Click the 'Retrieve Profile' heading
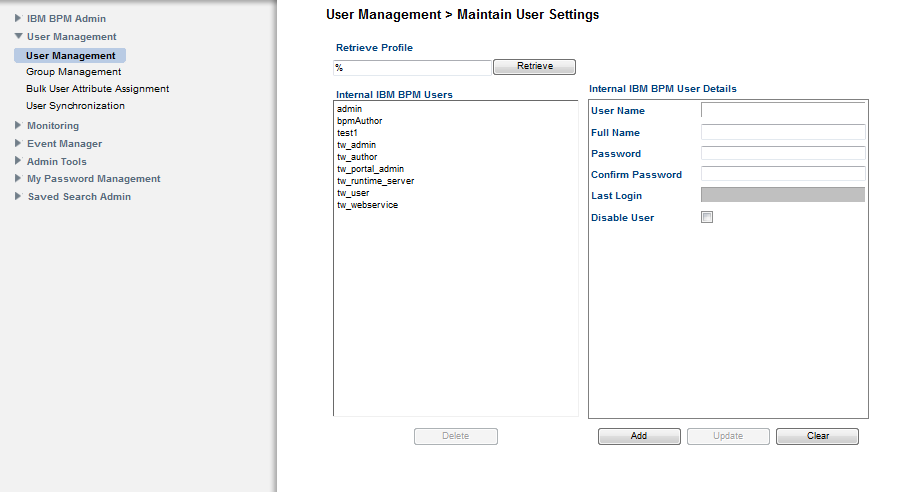 tap(374, 48)
